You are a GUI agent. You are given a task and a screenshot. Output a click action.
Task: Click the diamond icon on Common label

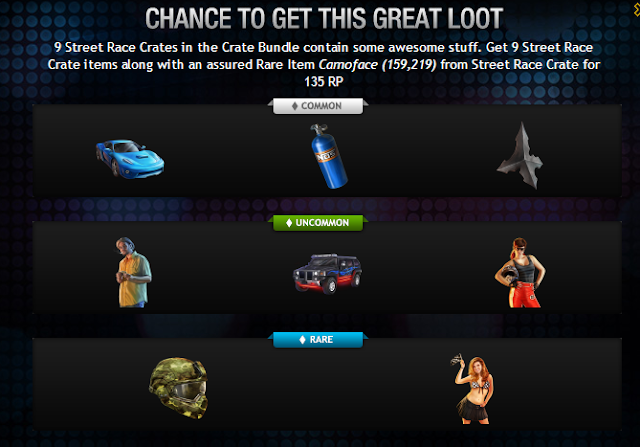pos(295,106)
